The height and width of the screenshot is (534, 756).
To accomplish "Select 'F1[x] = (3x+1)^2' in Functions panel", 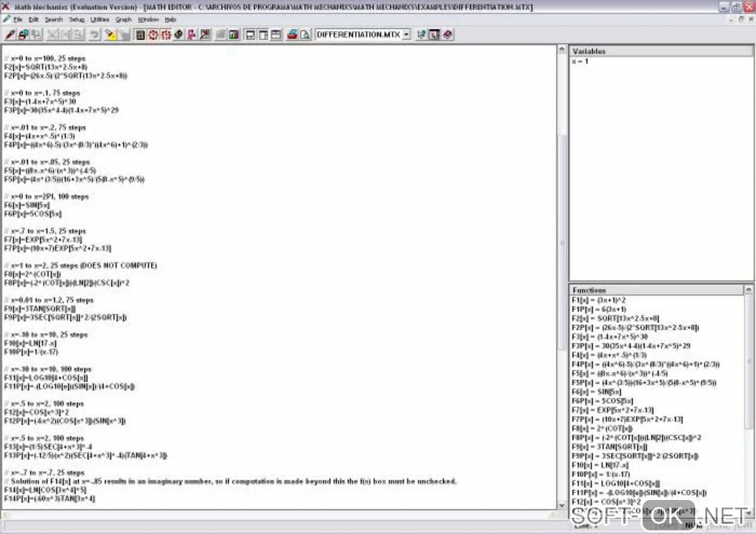I will tap(598, 300).
